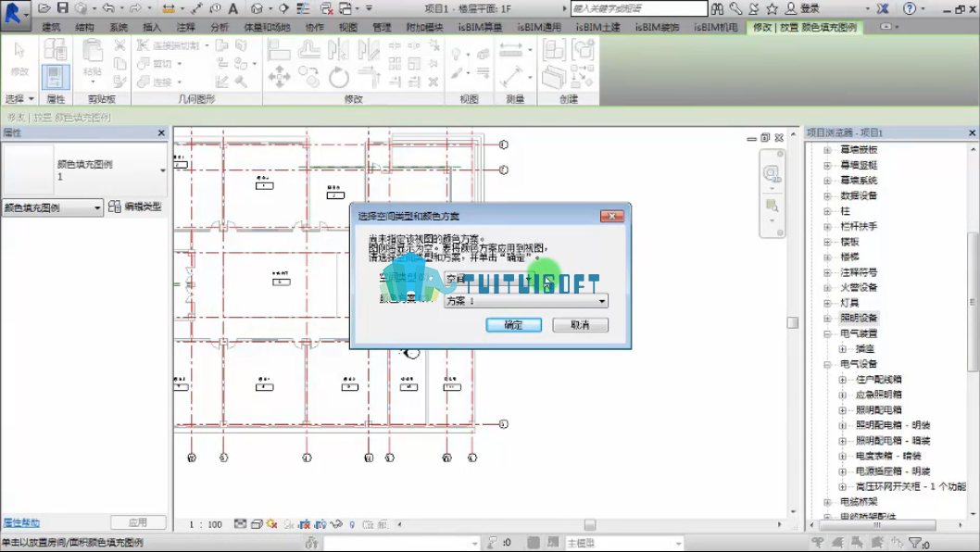Screen dimensions: 980x552
Task: Select the Rotate tool in Modify panel
Action: pyautogui.click(x=338, y=78)
